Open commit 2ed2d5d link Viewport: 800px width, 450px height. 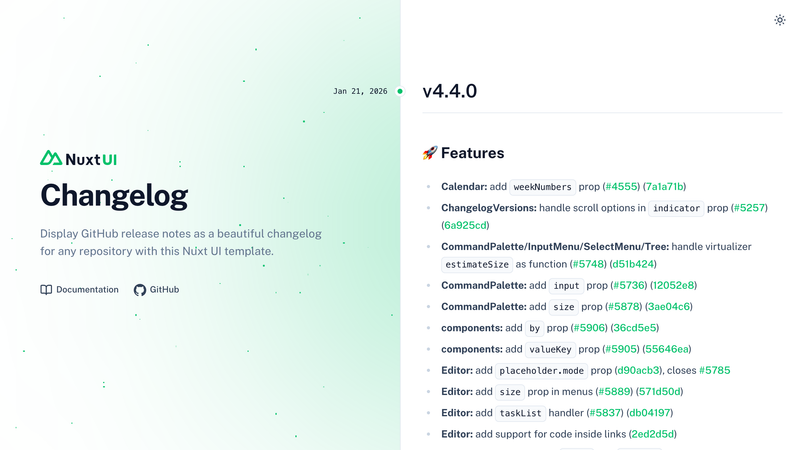(x=653, y=434)
